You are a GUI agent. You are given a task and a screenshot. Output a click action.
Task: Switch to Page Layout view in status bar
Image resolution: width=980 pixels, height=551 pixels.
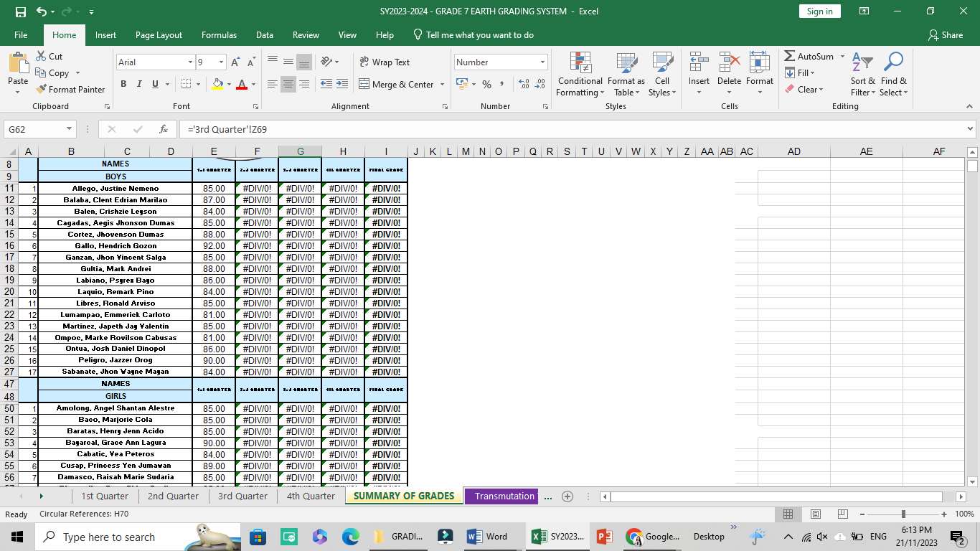point(815,514)
